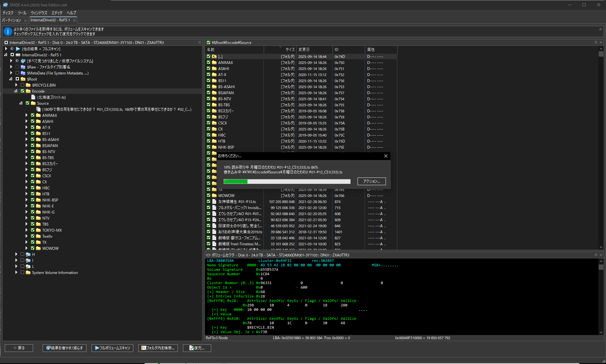Click the フルボリュームスキャン button
Image resolution: width=606 pixels, height=364 pixels.
point(113,348)
